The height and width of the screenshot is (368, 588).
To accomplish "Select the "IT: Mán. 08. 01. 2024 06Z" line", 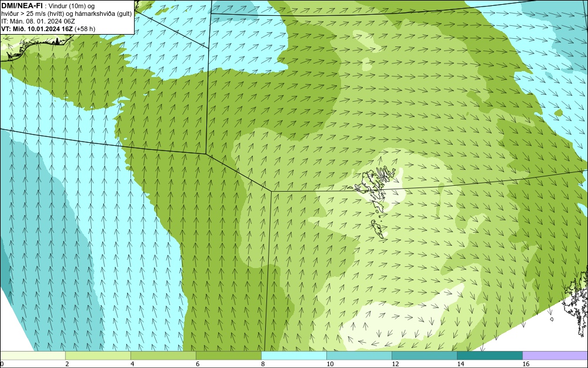I will tap(38, 21).
